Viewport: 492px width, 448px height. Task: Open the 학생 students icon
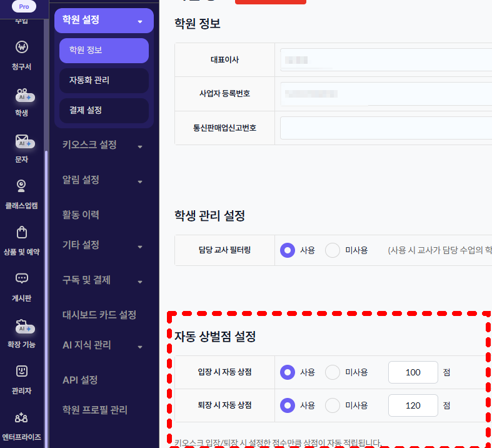point(24,95)
